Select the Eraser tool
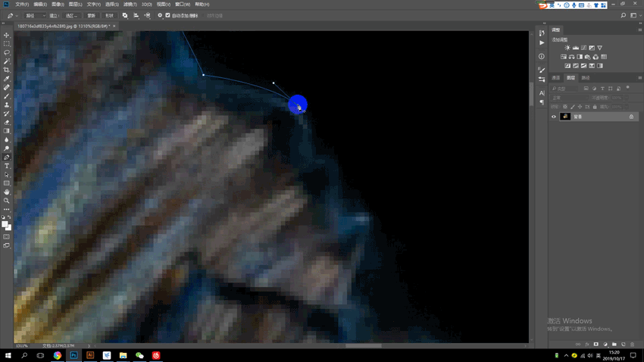This screenshot has height=362, width=644. [x=7, y=123]
